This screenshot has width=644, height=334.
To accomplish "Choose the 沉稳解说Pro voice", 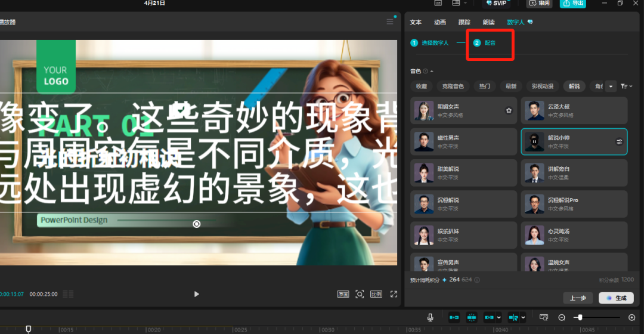I will tap(574, 204).
